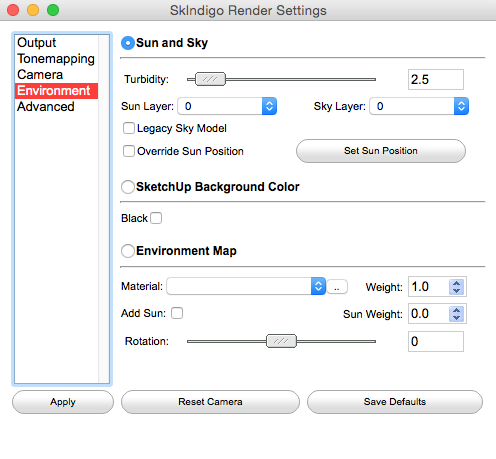Click the Save Defaults button

(395, 402)
